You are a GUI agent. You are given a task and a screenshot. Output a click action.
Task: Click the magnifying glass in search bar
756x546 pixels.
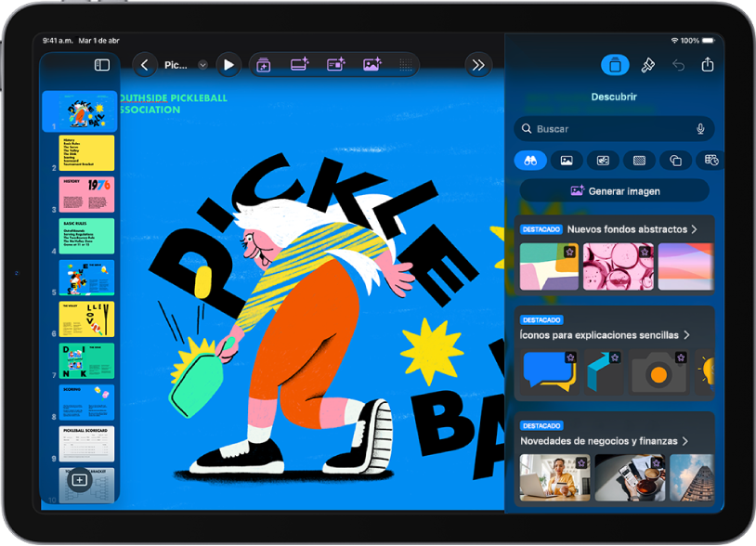click(527, 129)
